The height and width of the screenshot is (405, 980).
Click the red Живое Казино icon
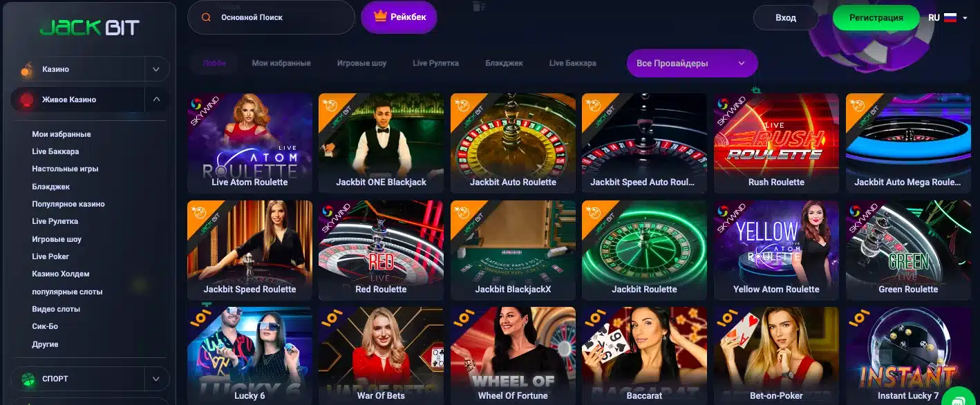coord(27,100)
